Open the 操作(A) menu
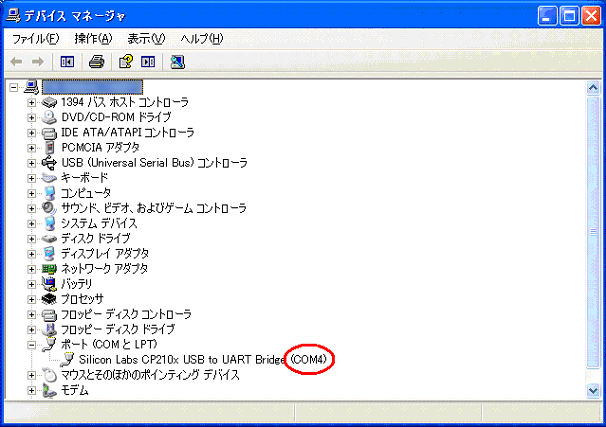Viewport: 606px width, 427px height. [x=93, y=39]
